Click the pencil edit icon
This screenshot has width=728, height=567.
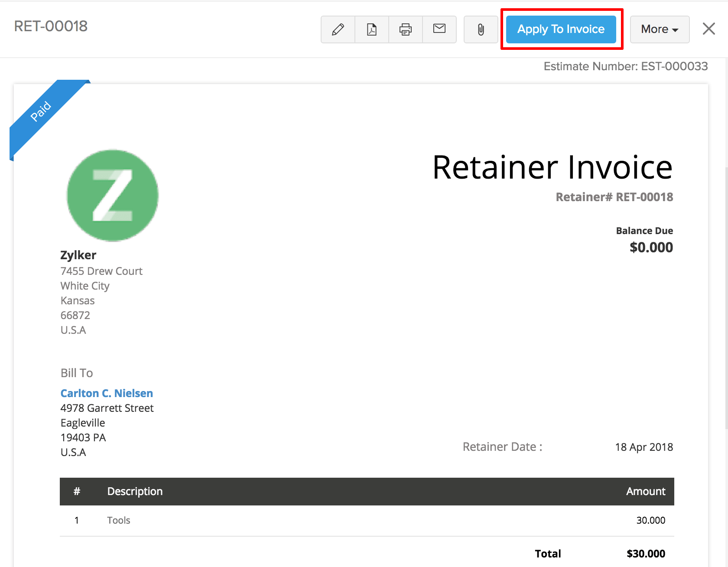tap(338, 29)
